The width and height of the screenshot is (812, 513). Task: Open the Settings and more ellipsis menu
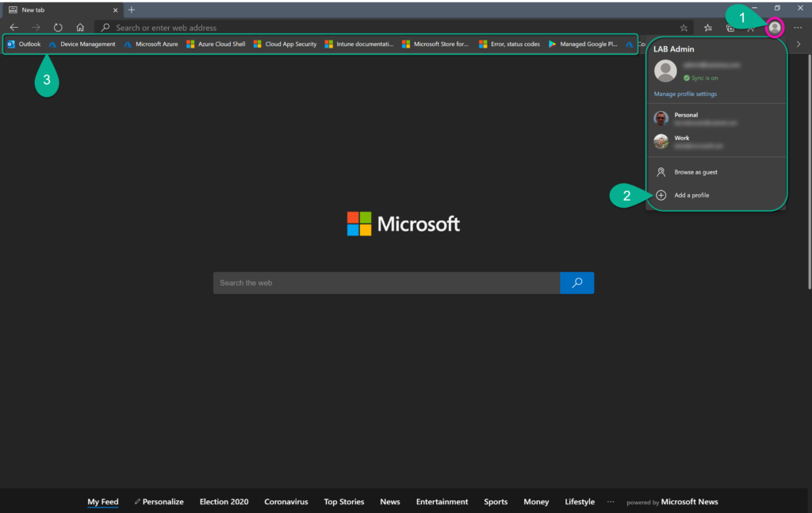798,28
